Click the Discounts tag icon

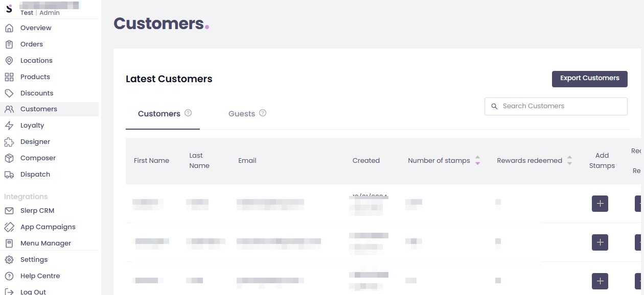point(9,93)
